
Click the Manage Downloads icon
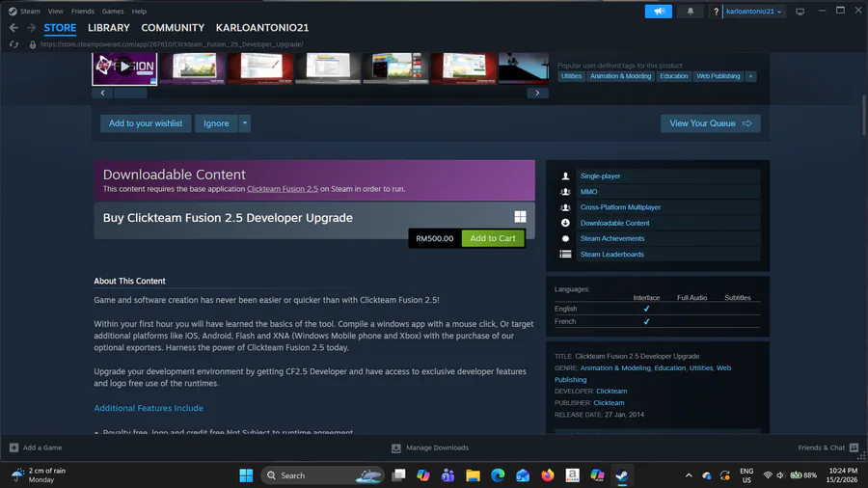tap(395, 448)
